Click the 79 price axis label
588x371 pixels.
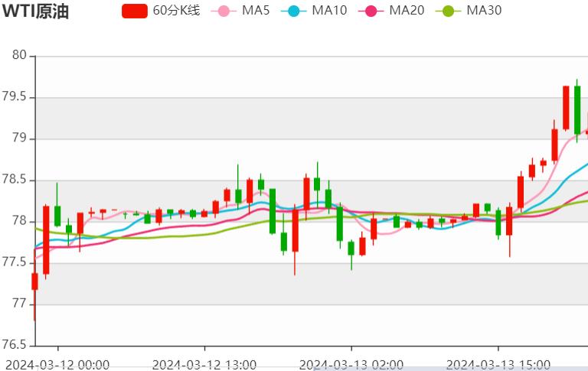coord(19,138)
